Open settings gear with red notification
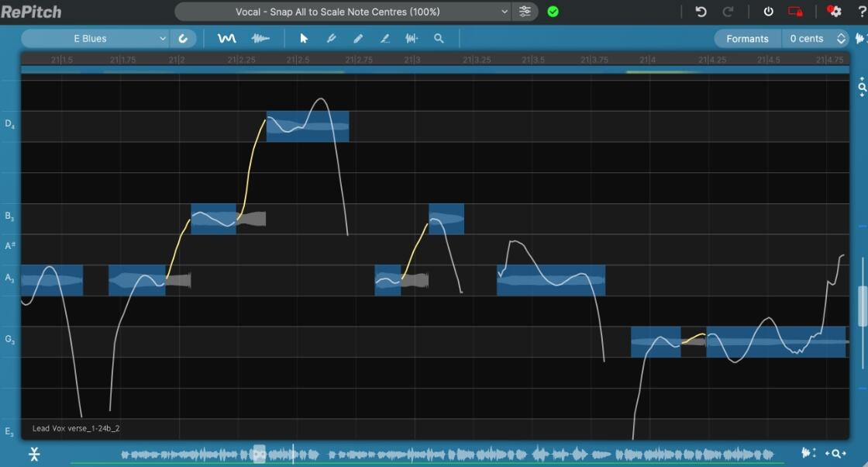The width and height of the screenshot is (868, 467). pyautogui.click(x=834, y=11)
